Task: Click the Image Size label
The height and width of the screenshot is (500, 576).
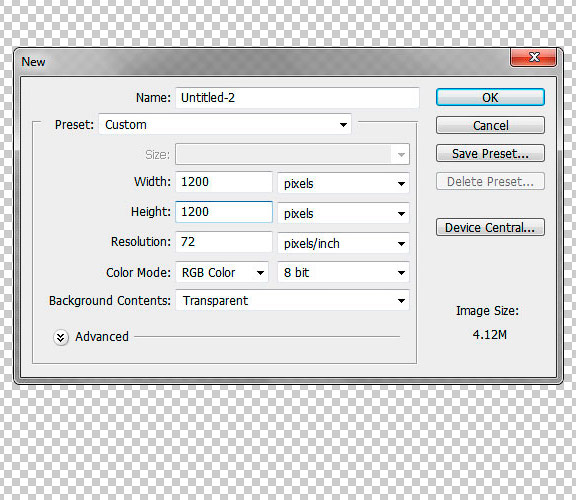Action: [x=487, y=311]
